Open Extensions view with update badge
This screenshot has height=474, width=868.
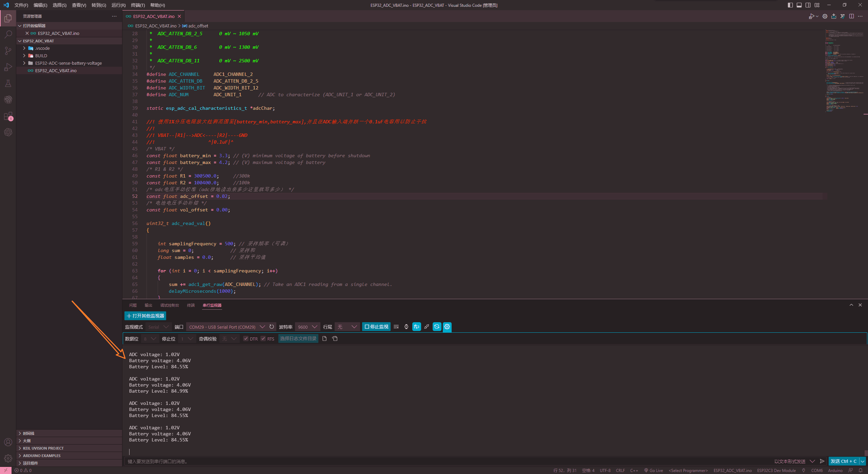(8, 117)
